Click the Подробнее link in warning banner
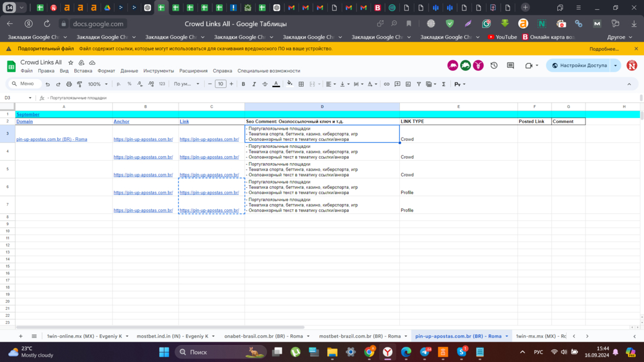The height and width of the screenshot is (362, 644). (604, 49)
